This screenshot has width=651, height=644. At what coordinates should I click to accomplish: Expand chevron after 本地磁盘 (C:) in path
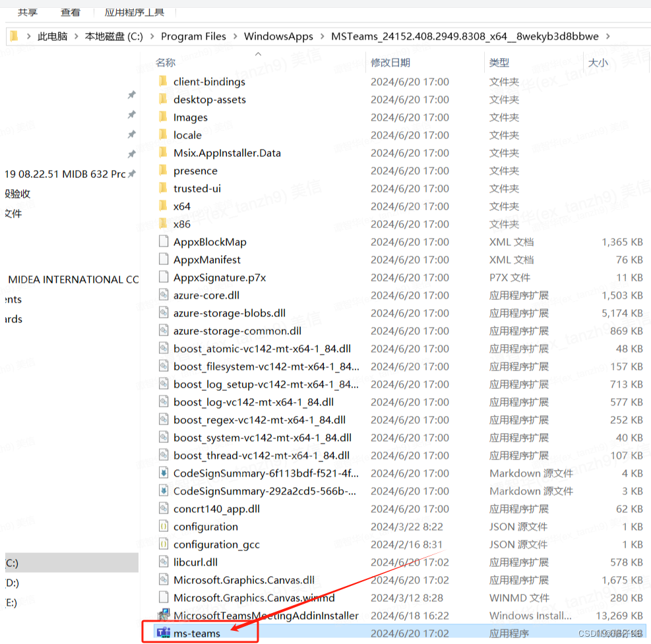(152, 36)
